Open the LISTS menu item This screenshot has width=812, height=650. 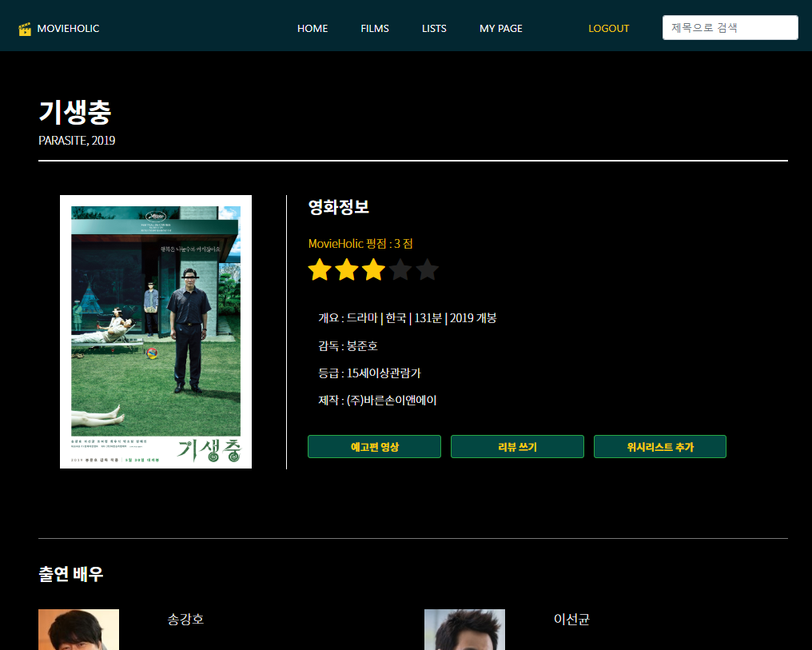[434, 29]
